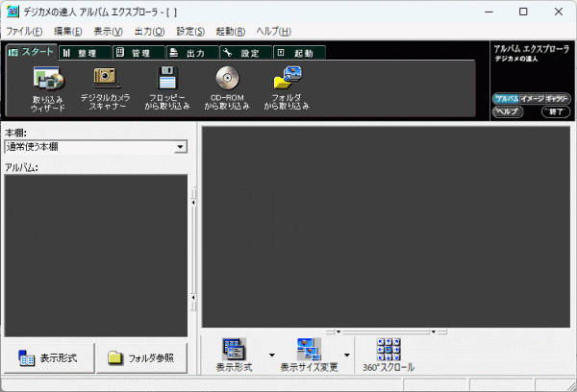577x392 pixels.
Task: Click the round ヘルプ button
Action: click(508, 111)
